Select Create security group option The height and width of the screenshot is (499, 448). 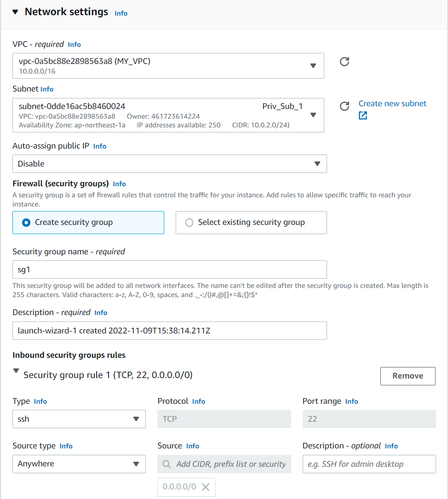(x=88, y=223)
